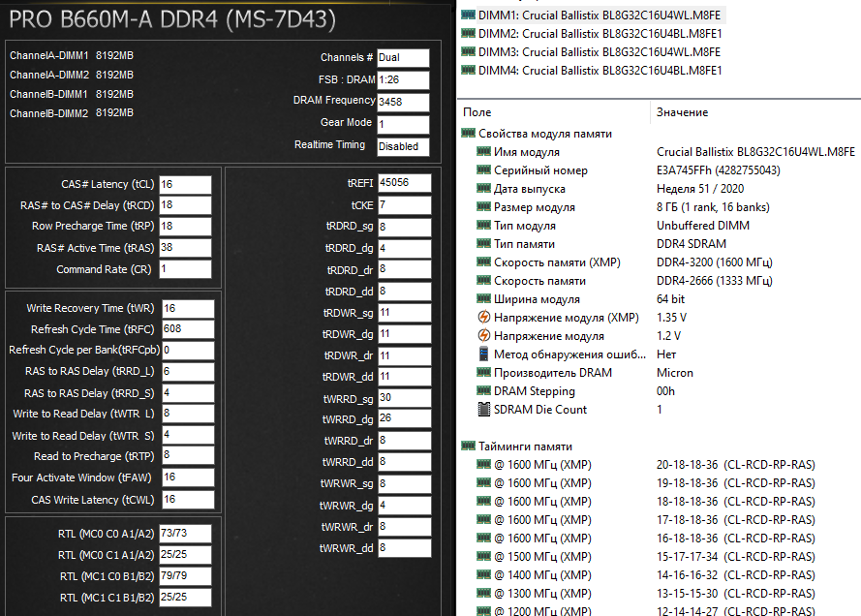Screen dimensions: 861x616
Task: Click icon next to Скорость памяти (XMP)
Action: (483, 262)
